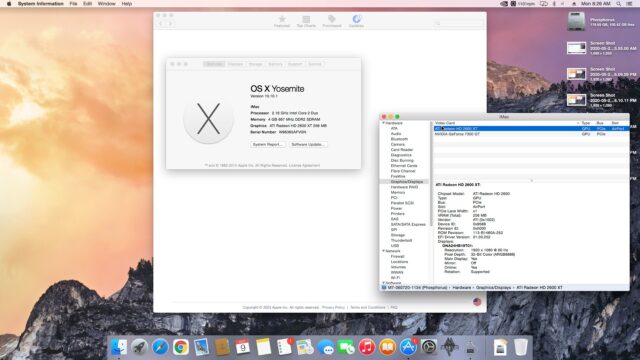Open License Agreement link in About This Mac

coord(304,165)
